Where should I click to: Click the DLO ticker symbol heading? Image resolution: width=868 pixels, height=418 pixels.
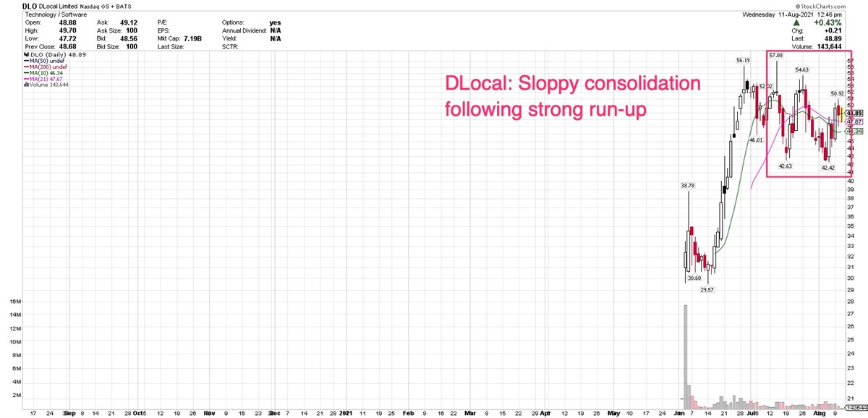[31, 6]
